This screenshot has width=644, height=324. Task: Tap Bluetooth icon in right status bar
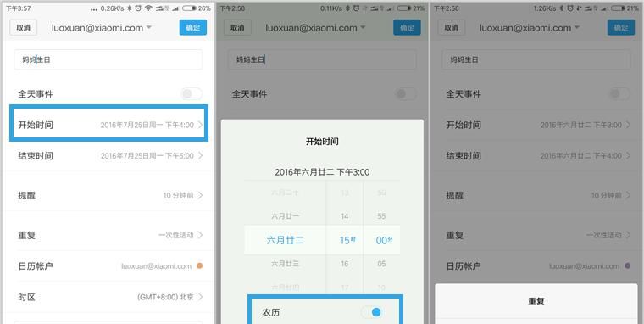562,8
